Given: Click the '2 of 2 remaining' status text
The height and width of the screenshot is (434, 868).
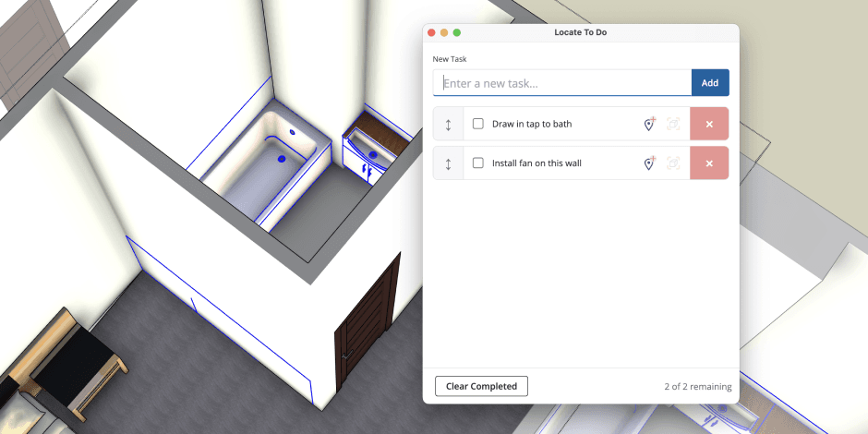Looking at the screenshot, I should [697, 386].
